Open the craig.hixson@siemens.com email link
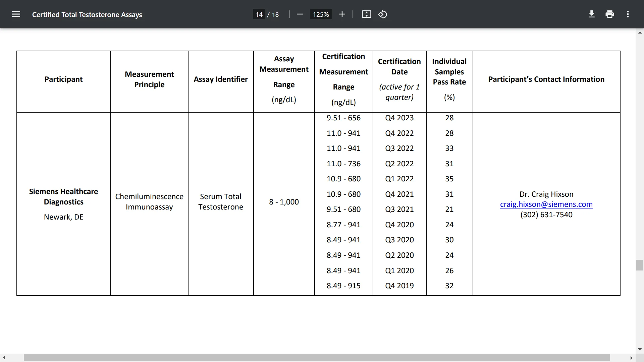The image size is (644, 362). pos(546,204)
